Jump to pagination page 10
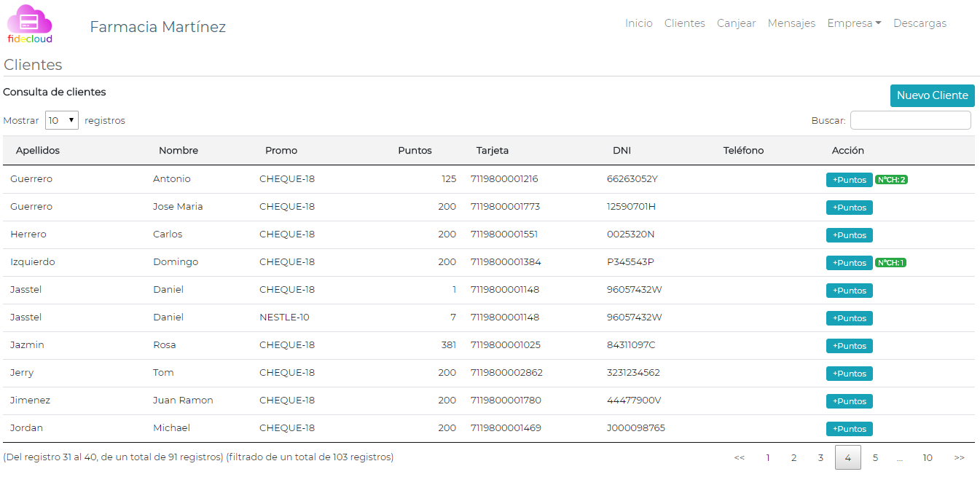The height and width of the screenshot is (477, 980). pyautogui.click(x=927, y=458)
